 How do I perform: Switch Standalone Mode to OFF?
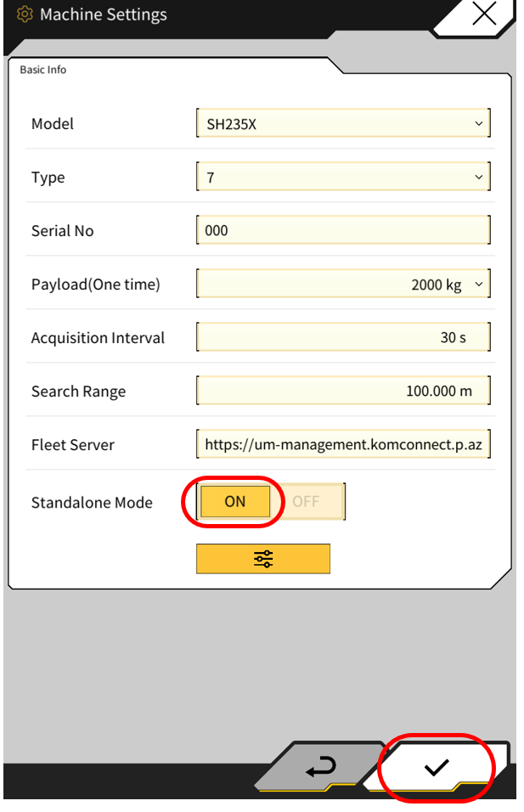[x=306, y=501]
